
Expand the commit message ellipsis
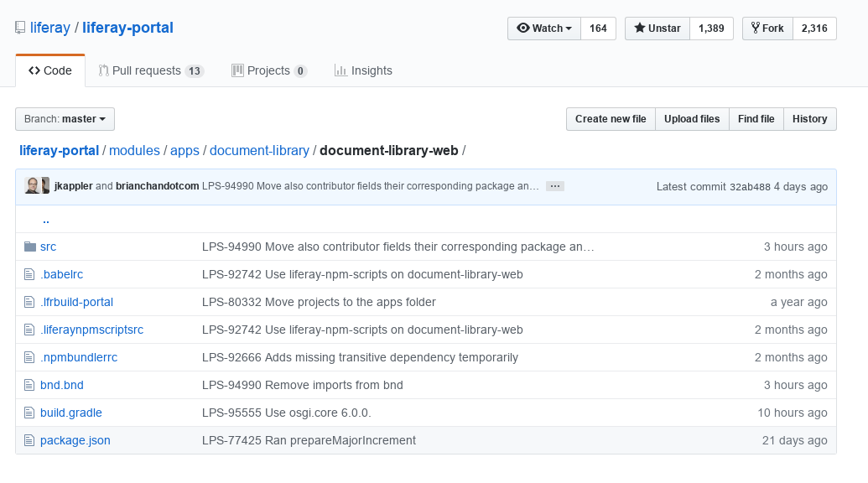(x=554, y=186)
